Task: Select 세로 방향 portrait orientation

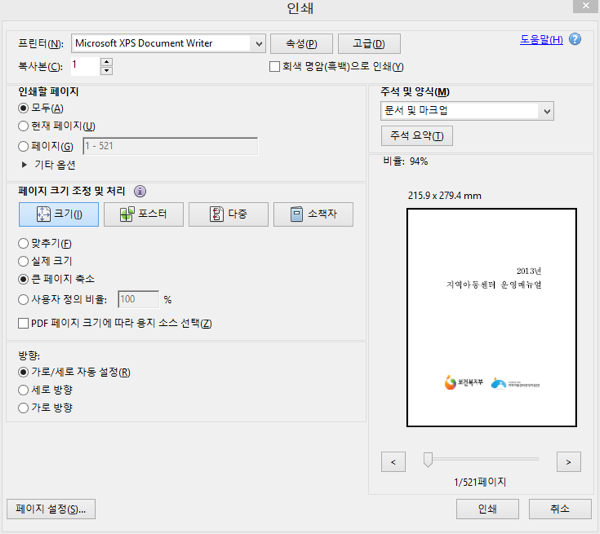Action: 23,390
